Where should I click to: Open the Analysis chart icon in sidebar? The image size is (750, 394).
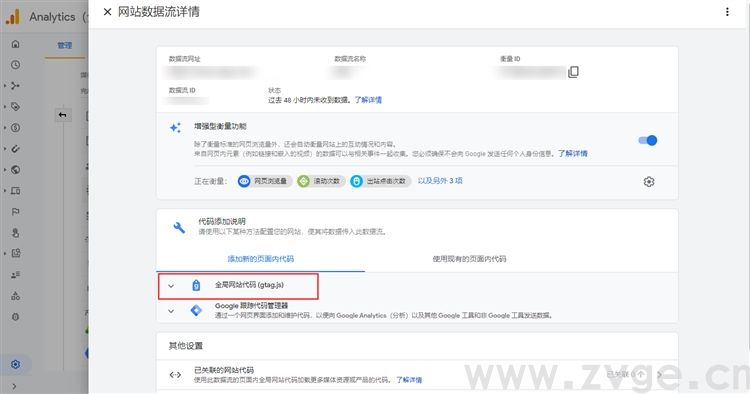click(15, 253)
